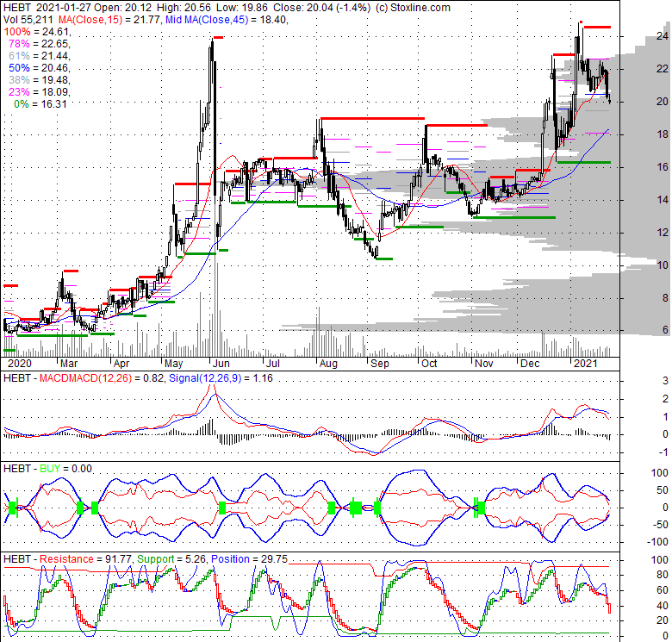Click the '(c) Stoxline.com' credit text
The height and width of the screenshot is (642, 672).
pyautogui.click(x=413, y=8)
